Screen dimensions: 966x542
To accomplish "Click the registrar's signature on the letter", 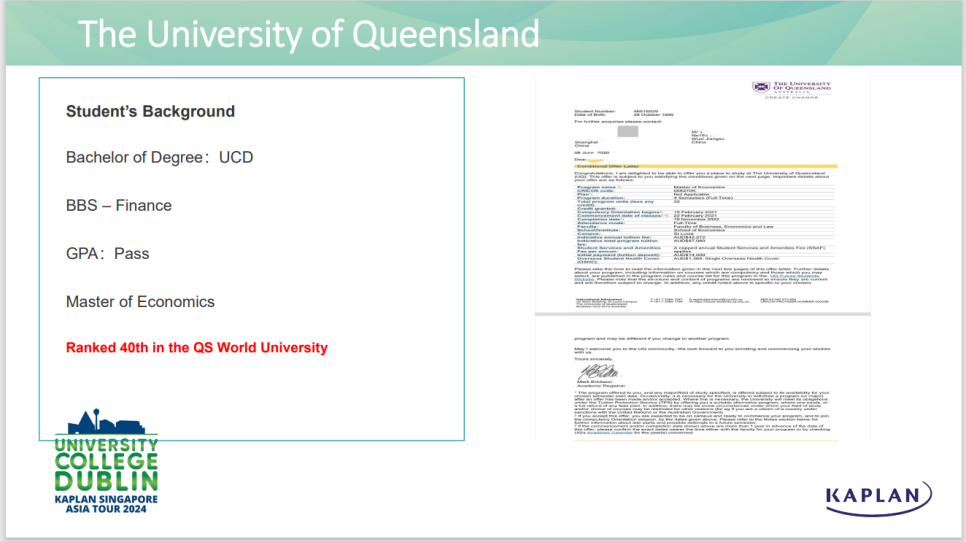I will point(599,371).
